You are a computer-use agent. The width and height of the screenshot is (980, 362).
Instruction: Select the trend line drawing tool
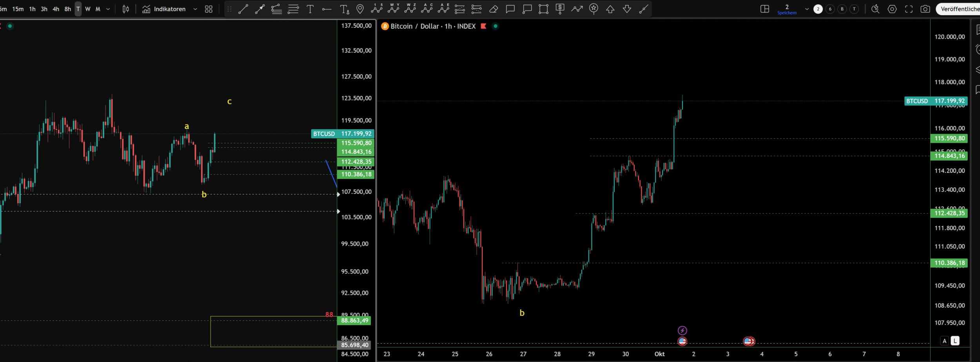pyautogui.click(x=243, y=9)
